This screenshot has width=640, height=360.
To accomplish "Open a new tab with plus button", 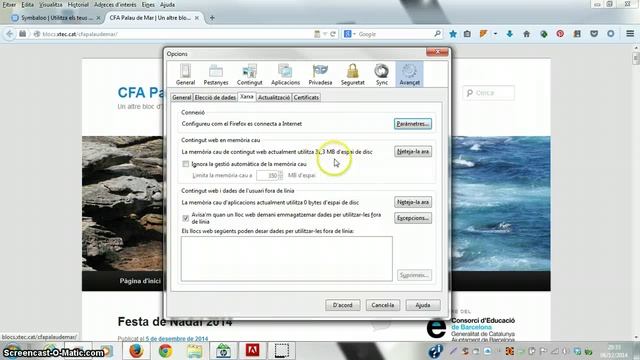I will point(212,18).
